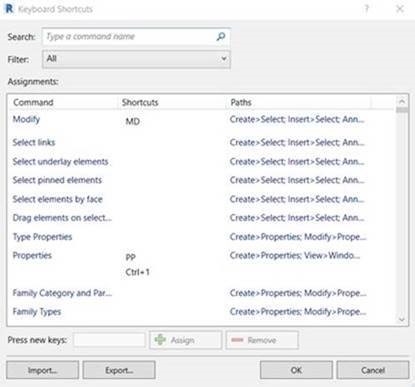Click in the command name search field
The image size is (415, 387).
[x=136, y=37]
